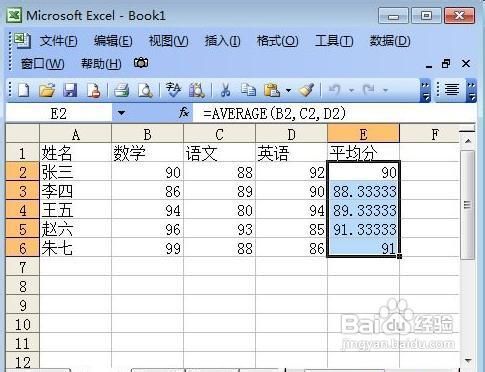Click the Name Box showing E2

click(x=59, y=113)
